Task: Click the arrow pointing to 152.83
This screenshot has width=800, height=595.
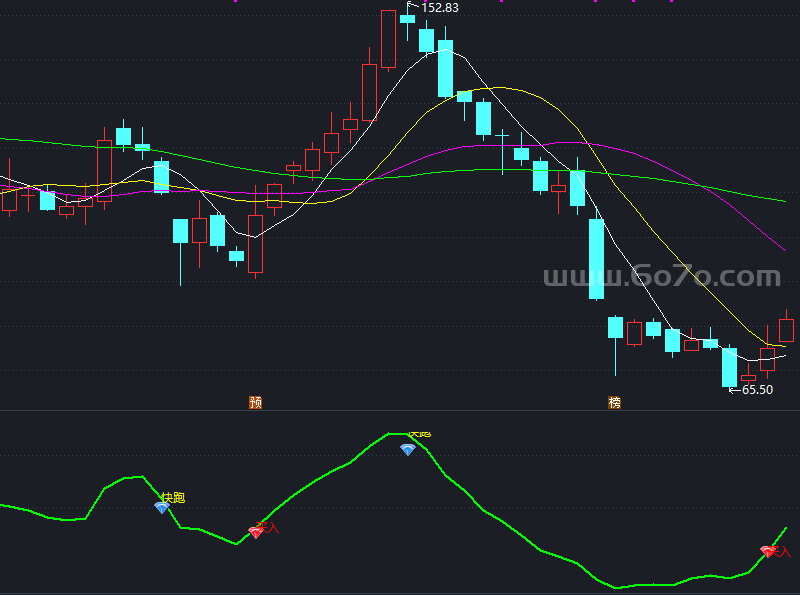Action: [x=410, y=8]
